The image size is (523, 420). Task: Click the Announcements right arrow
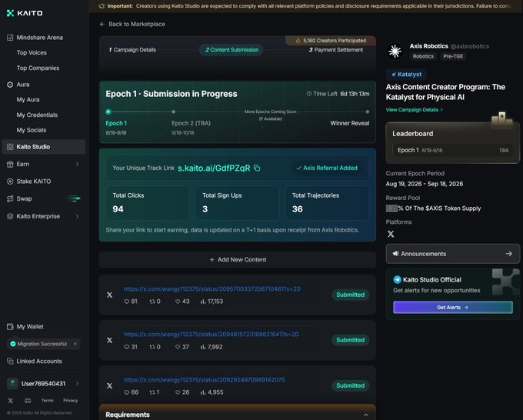(508, 254)
